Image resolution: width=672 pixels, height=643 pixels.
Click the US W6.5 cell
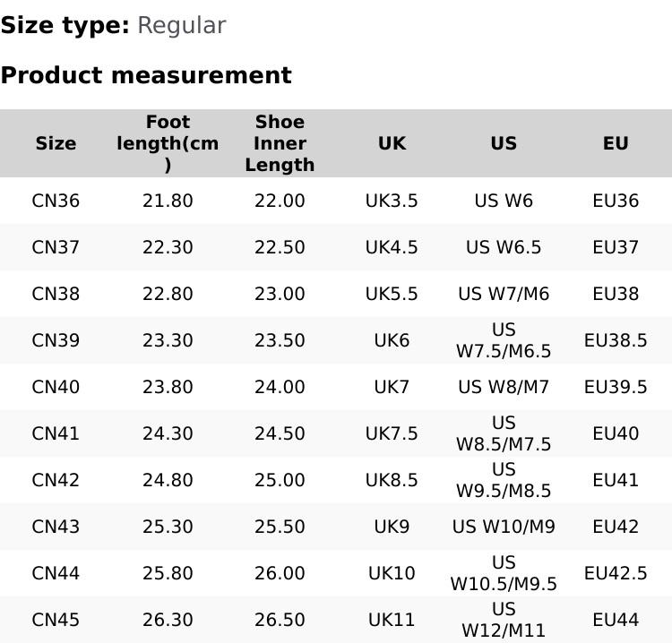(504, 247)
